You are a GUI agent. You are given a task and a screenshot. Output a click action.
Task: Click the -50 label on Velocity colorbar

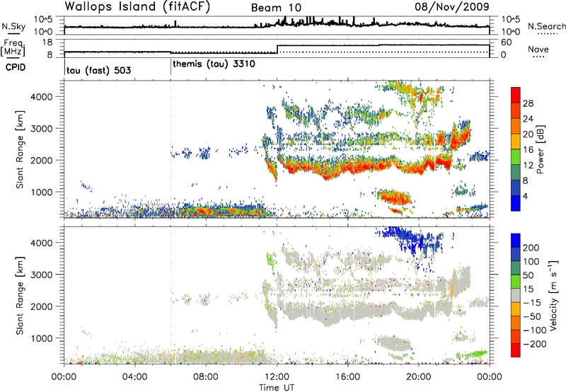pyautogui.click(x=532, y=316)
